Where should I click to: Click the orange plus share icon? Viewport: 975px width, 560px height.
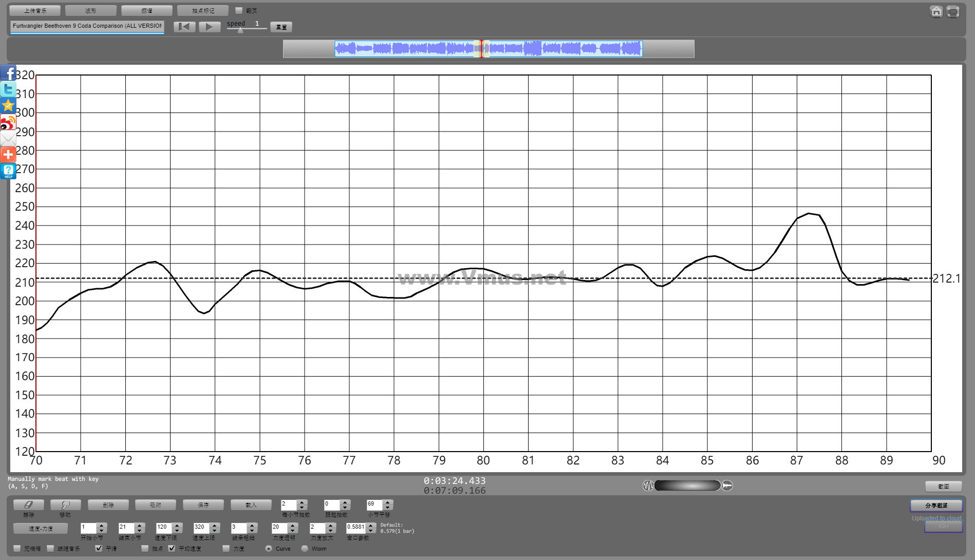8,155
